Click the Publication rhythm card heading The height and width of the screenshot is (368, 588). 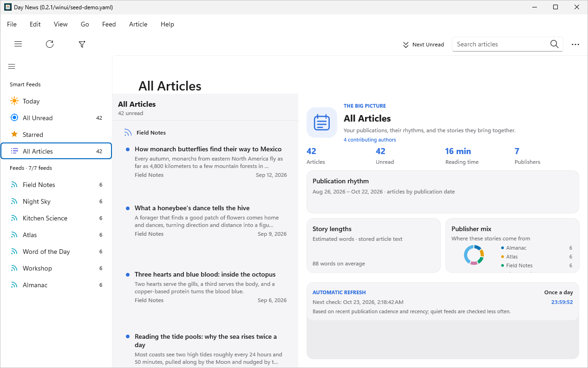340,181
